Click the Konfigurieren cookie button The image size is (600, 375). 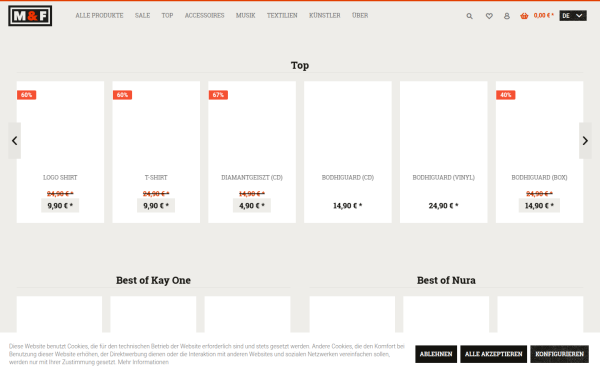pyautogui.click(x=559, y=354)
